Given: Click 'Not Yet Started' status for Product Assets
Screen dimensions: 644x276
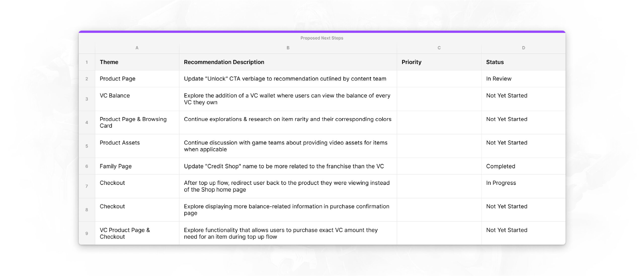Looking at the screenshot, I should pyautogui.click(x=523, y=146).
